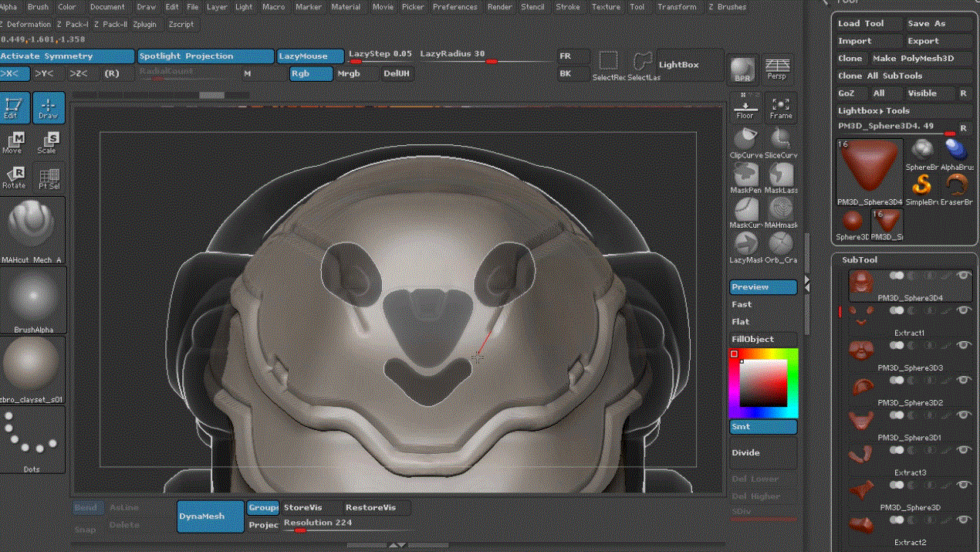Switch to the Scale tool
This screenshot has height=552, width=980.
[x=49, y=143]
